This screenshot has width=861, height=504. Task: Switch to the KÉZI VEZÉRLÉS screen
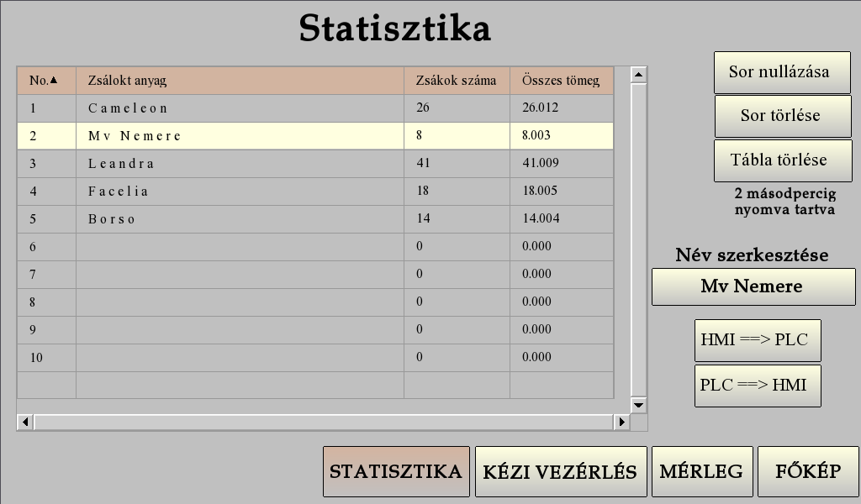point(561,471)
